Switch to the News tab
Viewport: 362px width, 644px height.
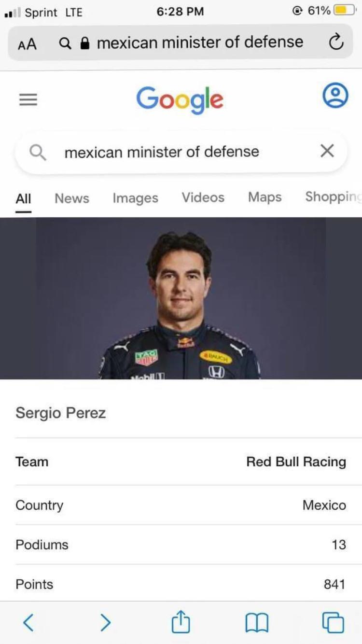[x=72, y=198]
